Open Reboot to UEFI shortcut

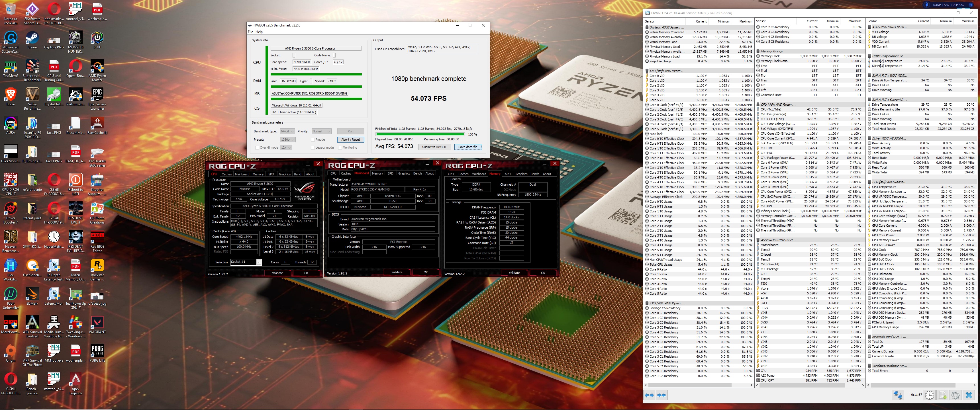coord(76,184)
